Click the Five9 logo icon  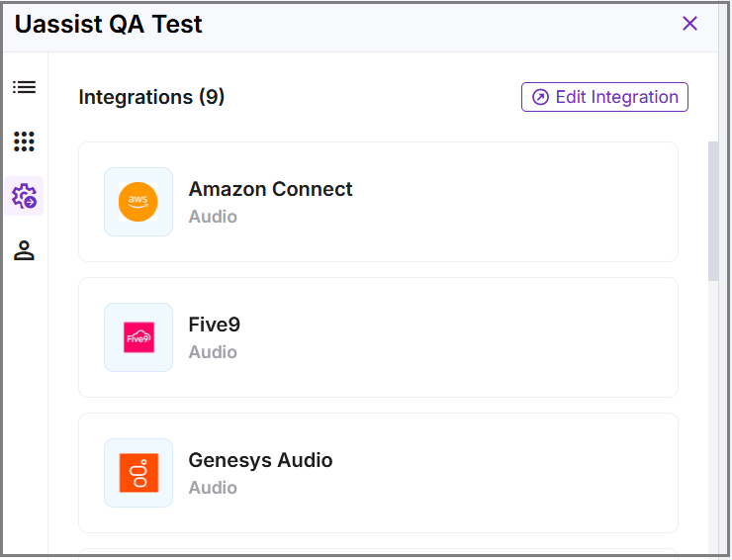[138, 337]
